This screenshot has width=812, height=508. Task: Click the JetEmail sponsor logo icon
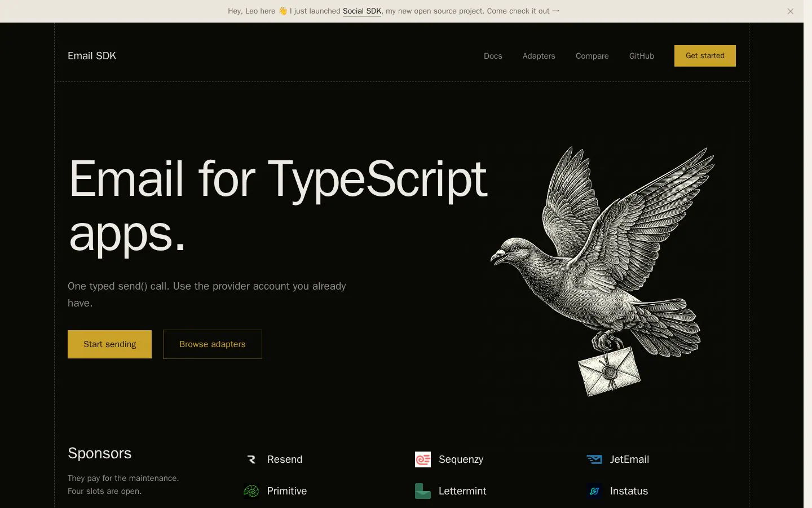point(594,459)
